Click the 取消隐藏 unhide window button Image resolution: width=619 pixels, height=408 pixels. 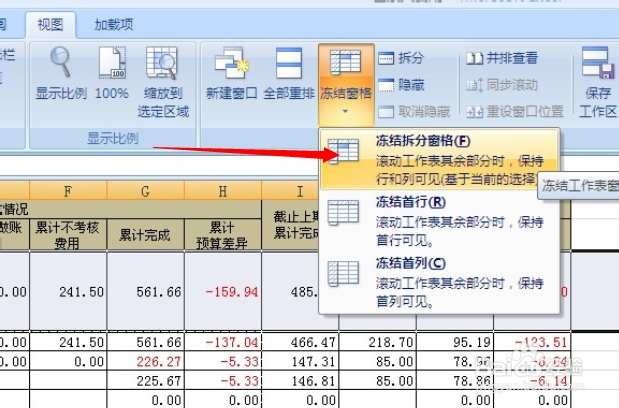point(414,112)
